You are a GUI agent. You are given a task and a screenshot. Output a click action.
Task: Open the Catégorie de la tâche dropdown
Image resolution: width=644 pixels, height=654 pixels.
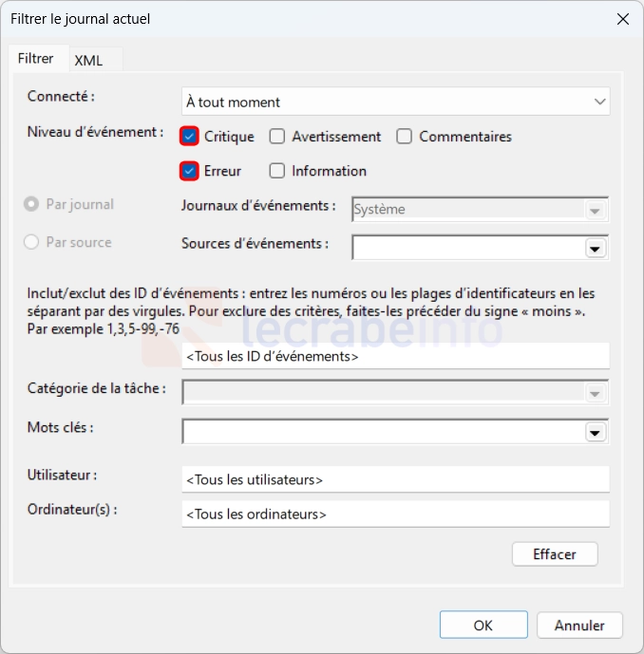[395, 392]
